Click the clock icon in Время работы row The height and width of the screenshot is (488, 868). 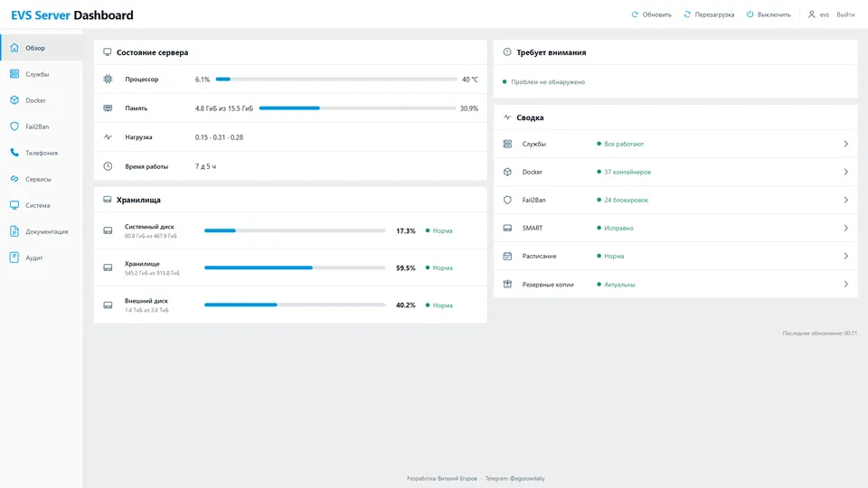pyautogui.click(x=108, y=166)
